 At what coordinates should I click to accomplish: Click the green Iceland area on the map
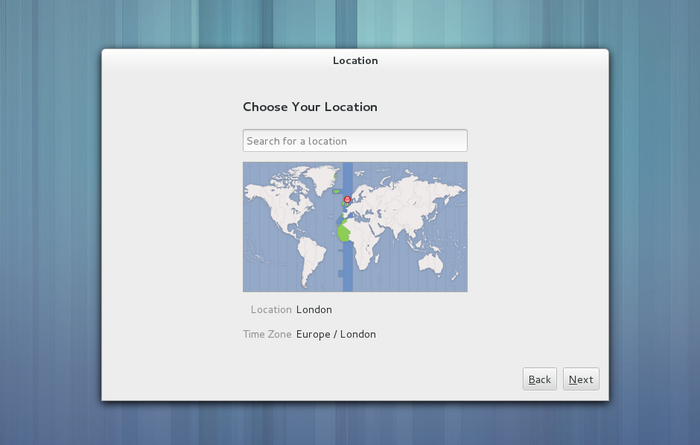pos(336,191)
